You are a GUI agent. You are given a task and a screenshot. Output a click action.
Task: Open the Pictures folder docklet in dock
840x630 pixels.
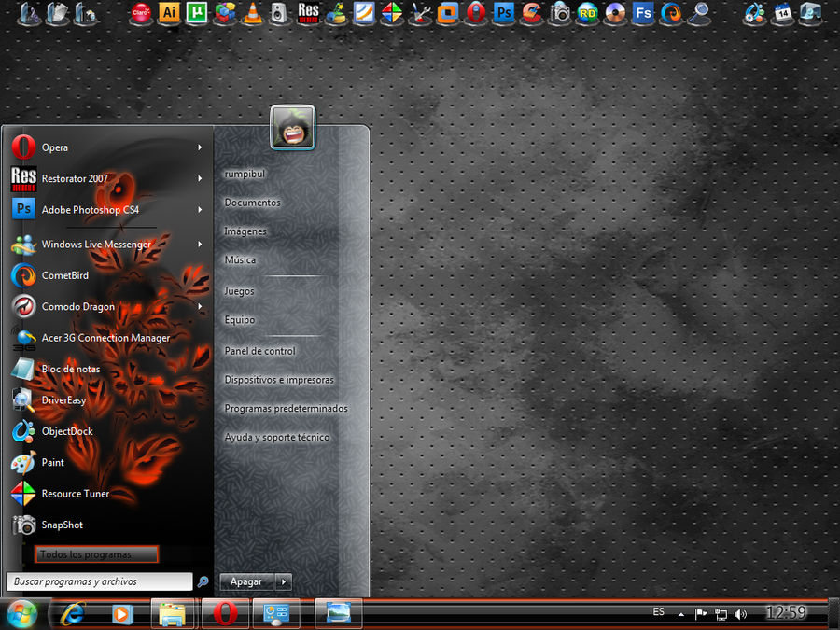[85, 13]
